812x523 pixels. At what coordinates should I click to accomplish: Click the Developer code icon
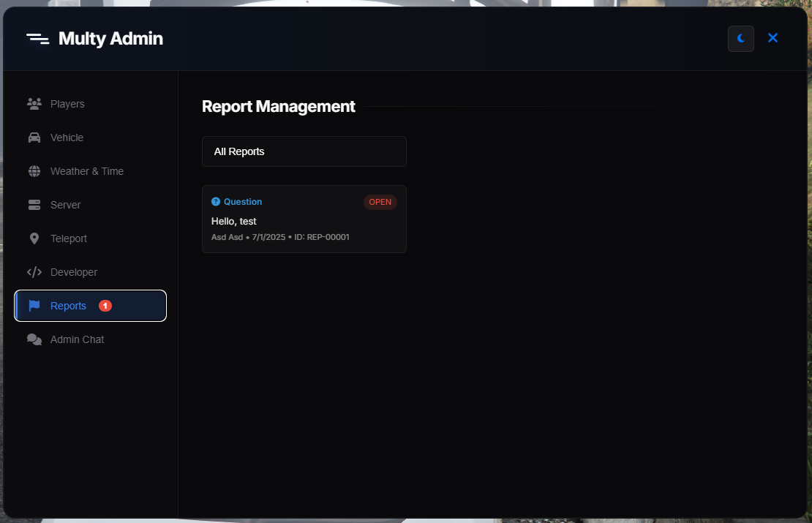[x=34, y=272]
